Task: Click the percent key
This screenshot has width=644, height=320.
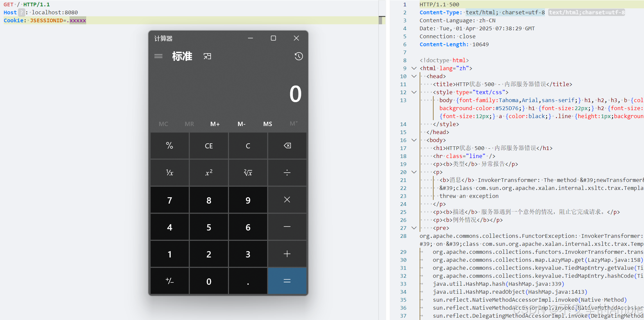Action: pos(170,146)
